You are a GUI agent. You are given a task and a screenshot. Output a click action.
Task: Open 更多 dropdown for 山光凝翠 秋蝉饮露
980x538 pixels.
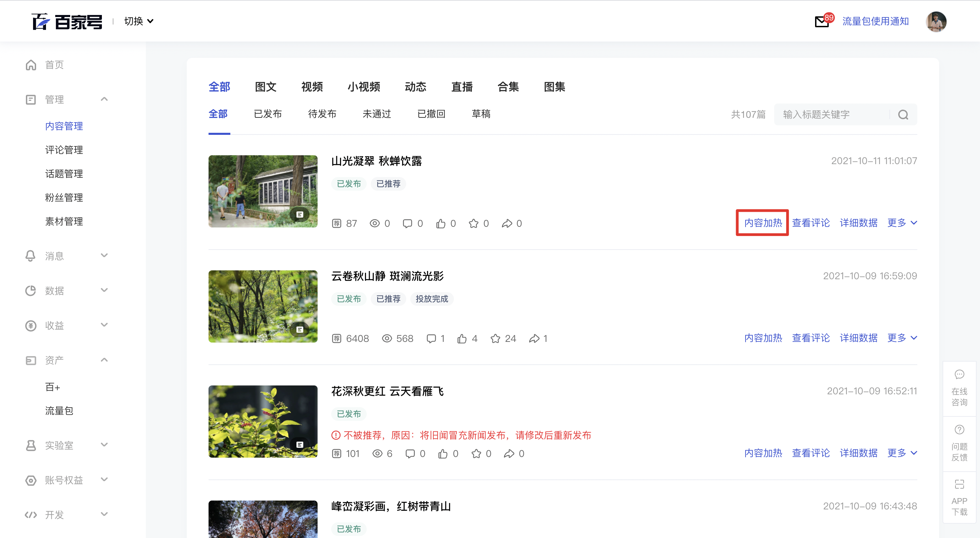coord(902,223)
